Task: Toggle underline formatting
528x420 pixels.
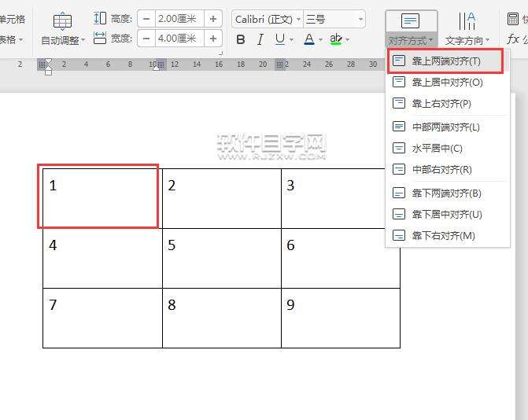Action: pos(280,39)
